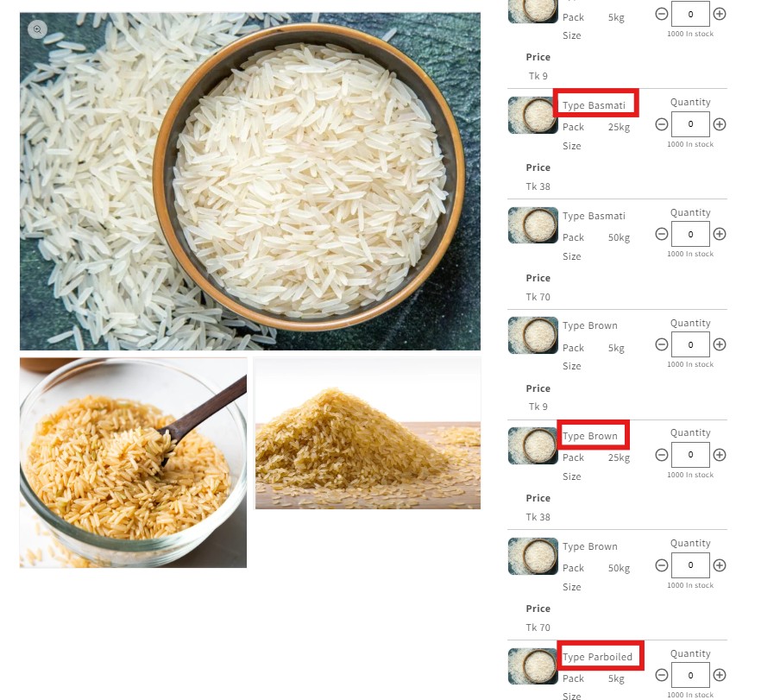The width and height of the screenshot is (780, 700).
Task: Increase quantity for Brown 50kg pack
Action: tap(720, 565)
